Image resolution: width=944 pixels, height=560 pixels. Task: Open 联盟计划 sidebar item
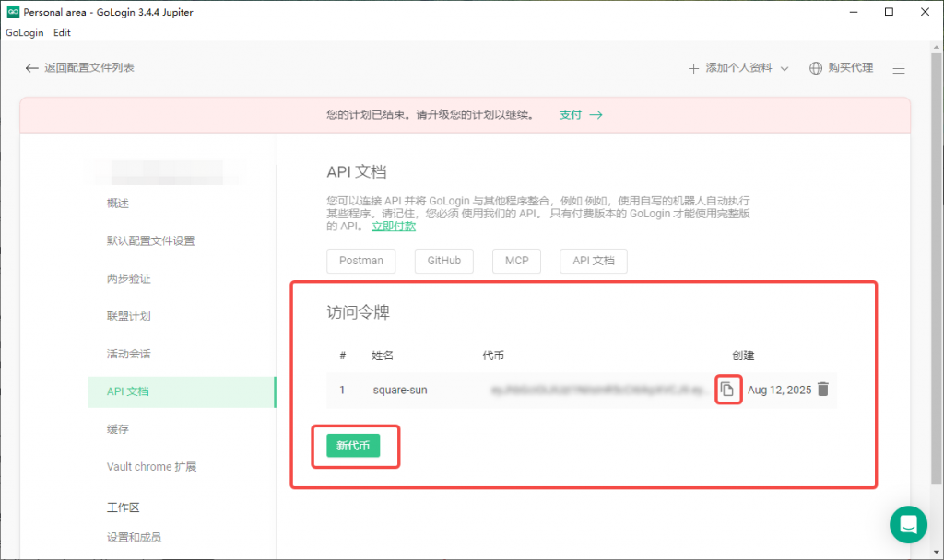(x=129, y=316)
